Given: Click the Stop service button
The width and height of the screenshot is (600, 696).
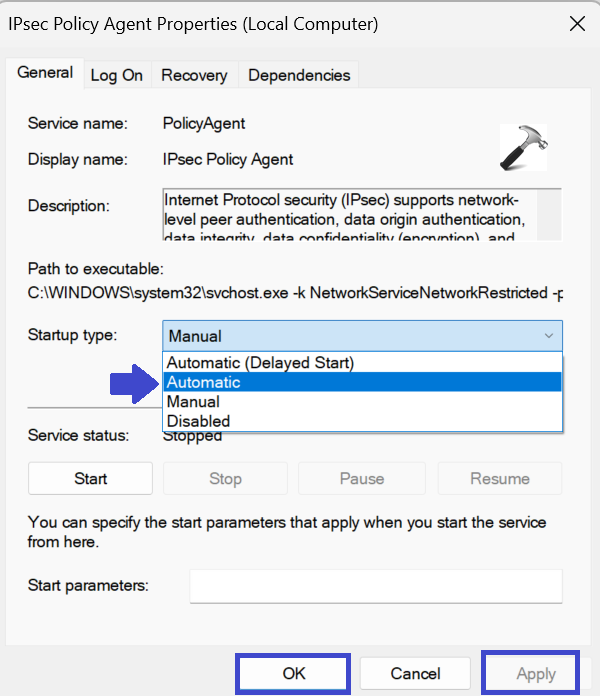Looking at the screenshot, I should tap(225, 479).
